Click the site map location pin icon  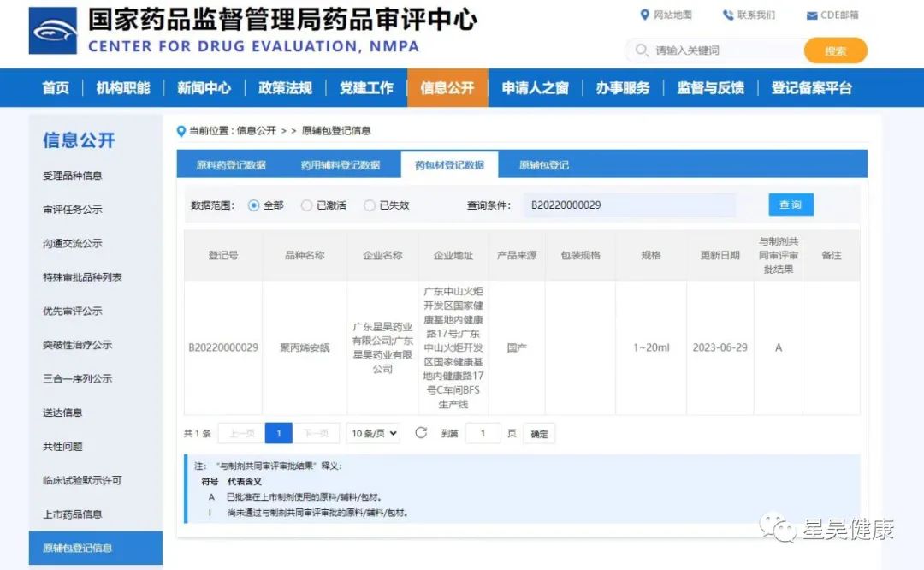[x=645, y=15]
